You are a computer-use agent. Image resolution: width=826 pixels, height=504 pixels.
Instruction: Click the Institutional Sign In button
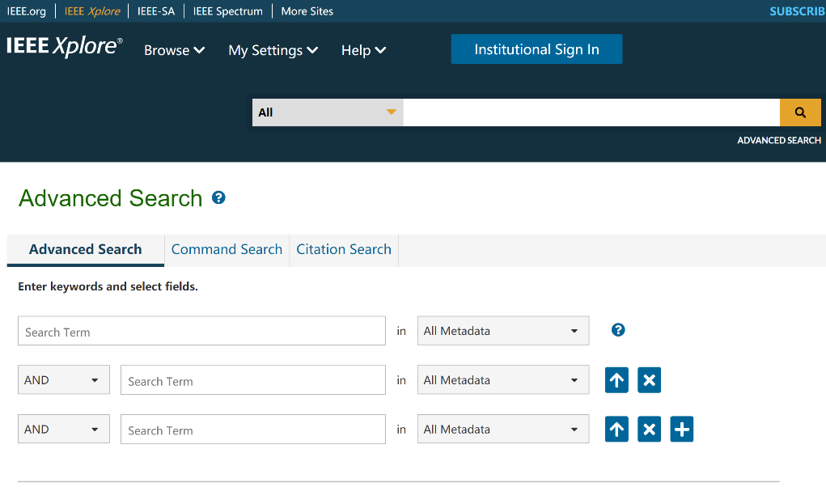(536, 49)
